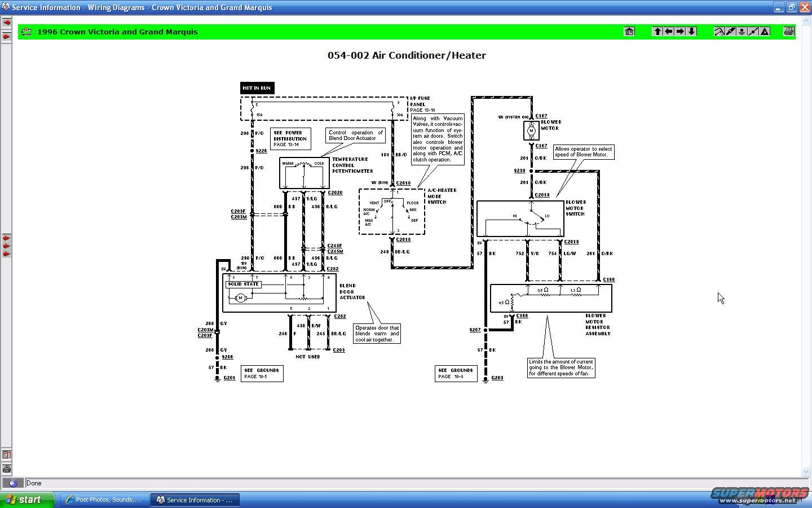Click the vertical scrollbar down arrow
The width and height of the screenshot is (812, 508).
[806, 472]
